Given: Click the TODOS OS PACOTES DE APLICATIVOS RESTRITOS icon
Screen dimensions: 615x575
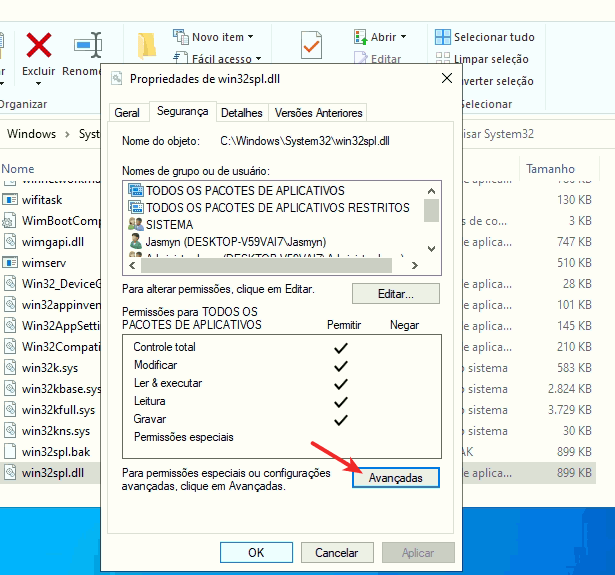Looking at the screenshot, I should coord(136,207).
